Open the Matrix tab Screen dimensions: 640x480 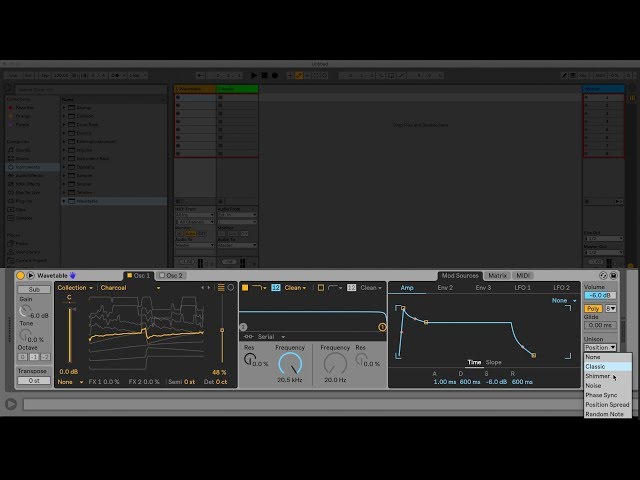(x=498, y=276)
